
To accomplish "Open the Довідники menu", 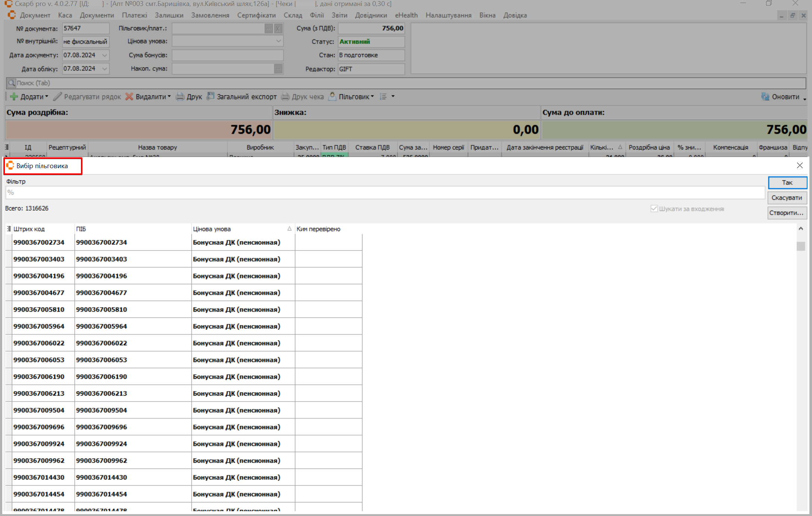I will click(x=371, y=15).
